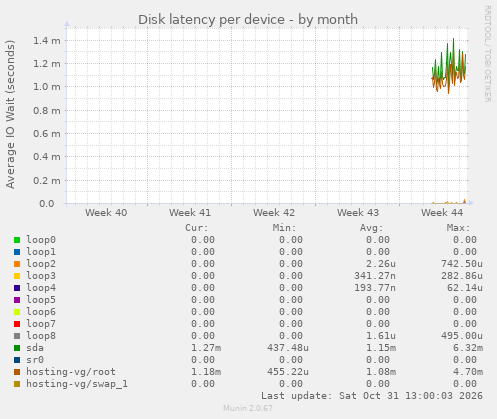Click the loop6 lime swatch
The height and width of the screenshot is (419, 497).
pos(17,312)
